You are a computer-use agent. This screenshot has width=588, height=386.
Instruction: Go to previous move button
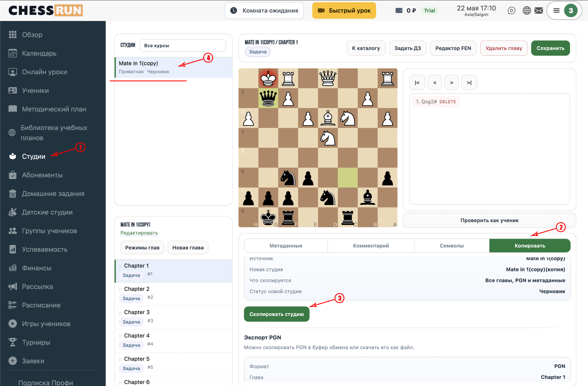pos(435,83)
